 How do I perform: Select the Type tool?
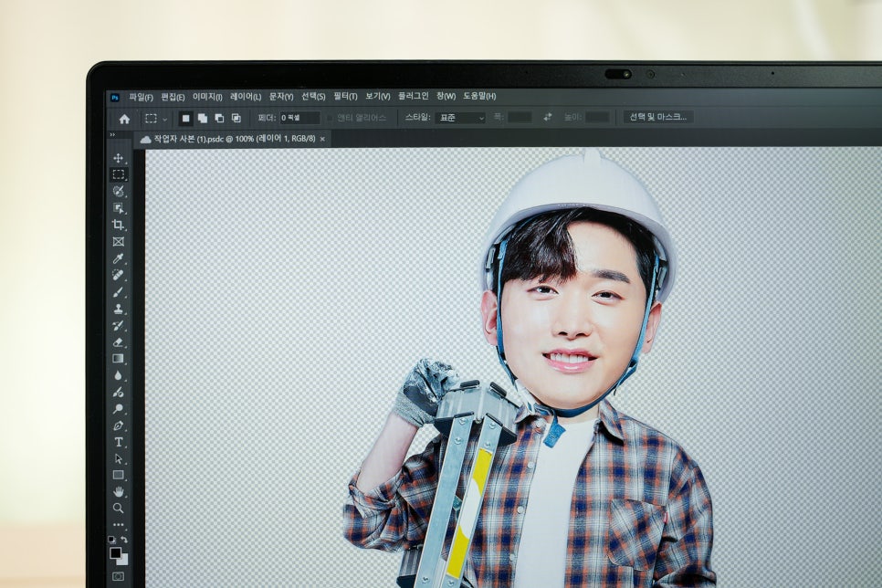[x=118, y=442]
